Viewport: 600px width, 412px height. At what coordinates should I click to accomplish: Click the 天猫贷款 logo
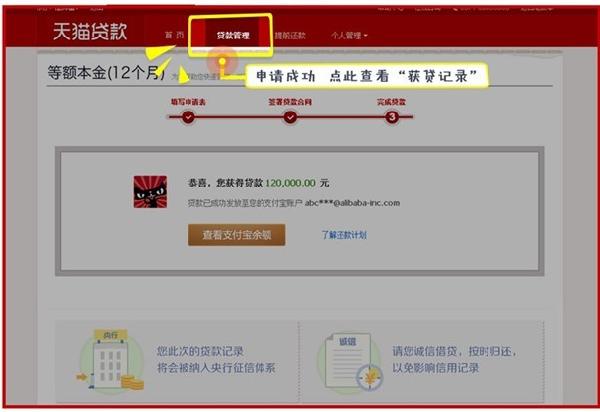(x=92, y=33)
